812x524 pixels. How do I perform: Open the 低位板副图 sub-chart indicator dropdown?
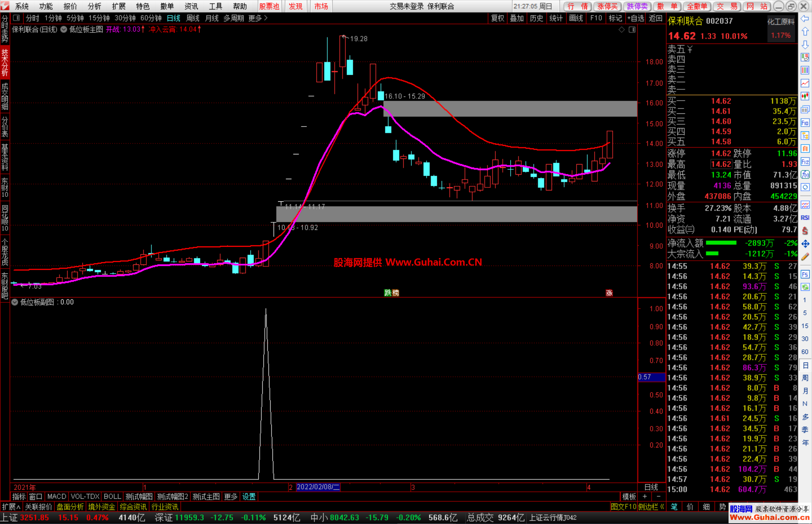[x=15, y=302]
